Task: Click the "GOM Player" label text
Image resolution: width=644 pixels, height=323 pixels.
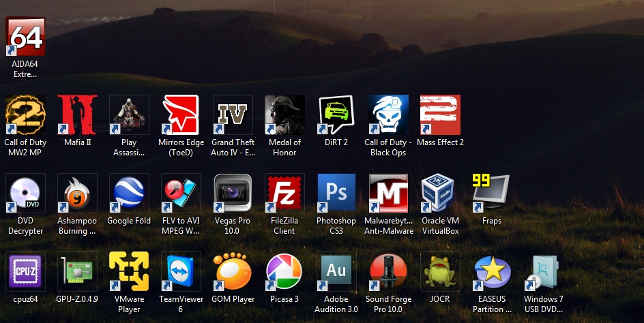Action: (233, 299)
